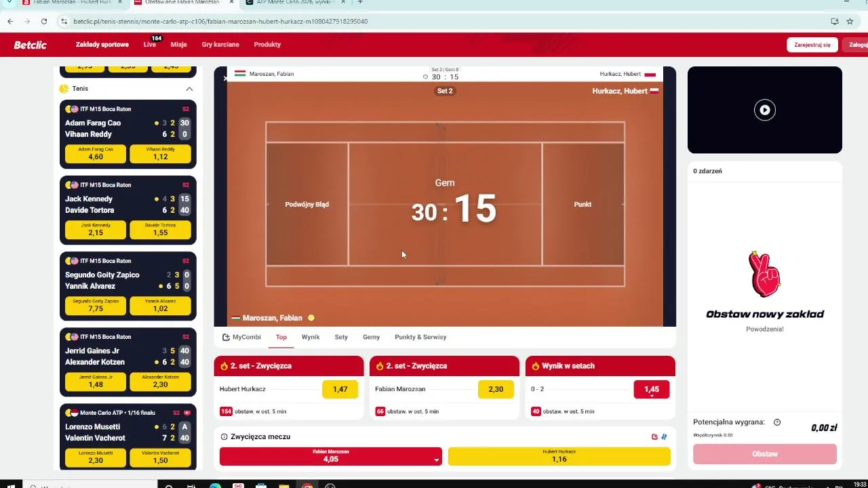Click browser back arrow
This screenshot has width=868, height=488.
pyautogui.click(x=10, y=22)
